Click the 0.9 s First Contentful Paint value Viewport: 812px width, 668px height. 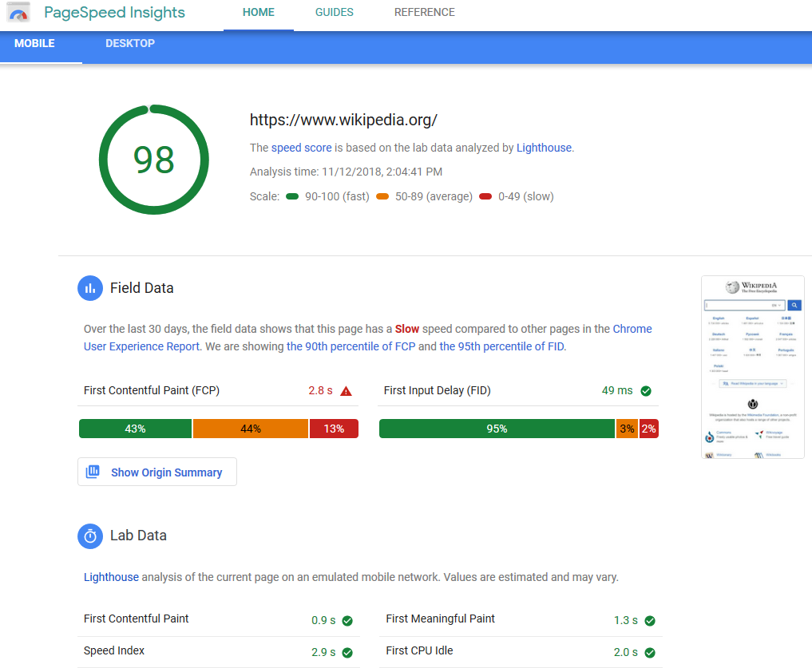[x=323, y=620]
